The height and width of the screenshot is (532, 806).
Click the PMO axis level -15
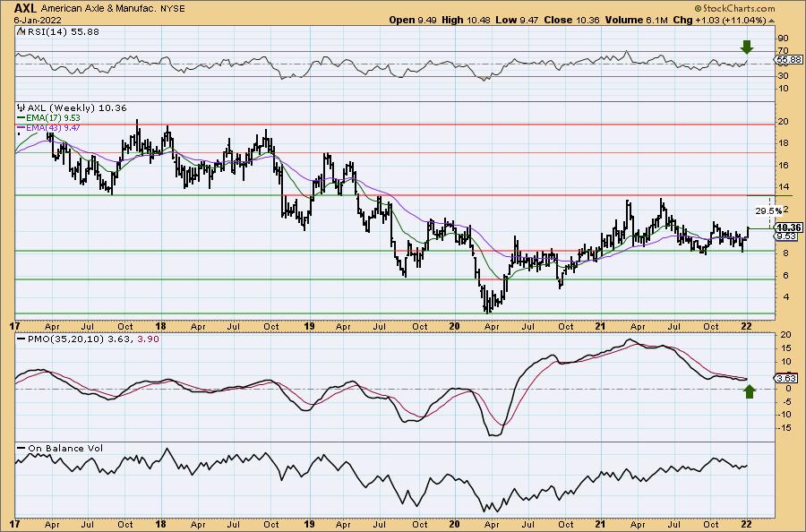pyautogui.click(x=785, y=428)
